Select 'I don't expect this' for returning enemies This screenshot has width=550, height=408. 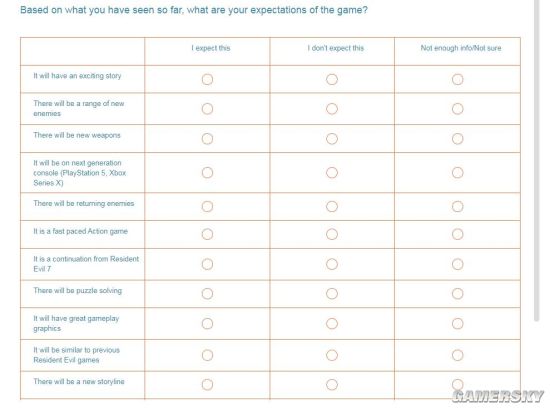pyautogui.click(x=332, y=206)
